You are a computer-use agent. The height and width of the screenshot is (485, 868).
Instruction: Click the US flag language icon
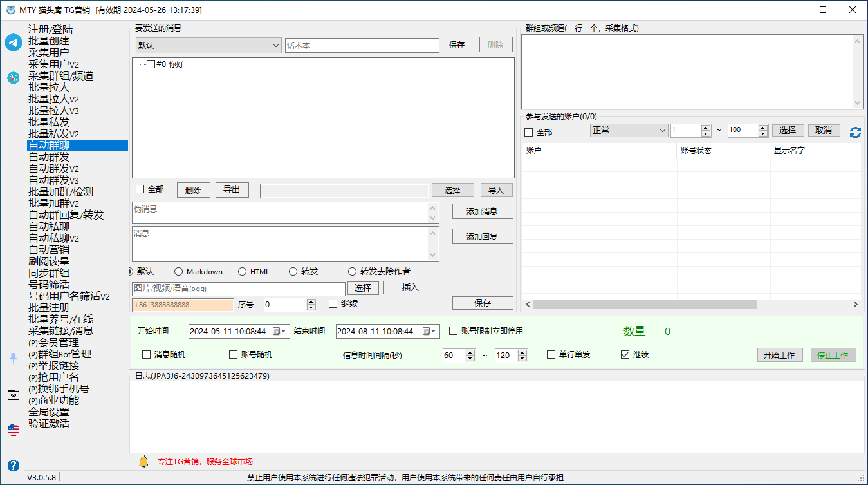[14, 430]
